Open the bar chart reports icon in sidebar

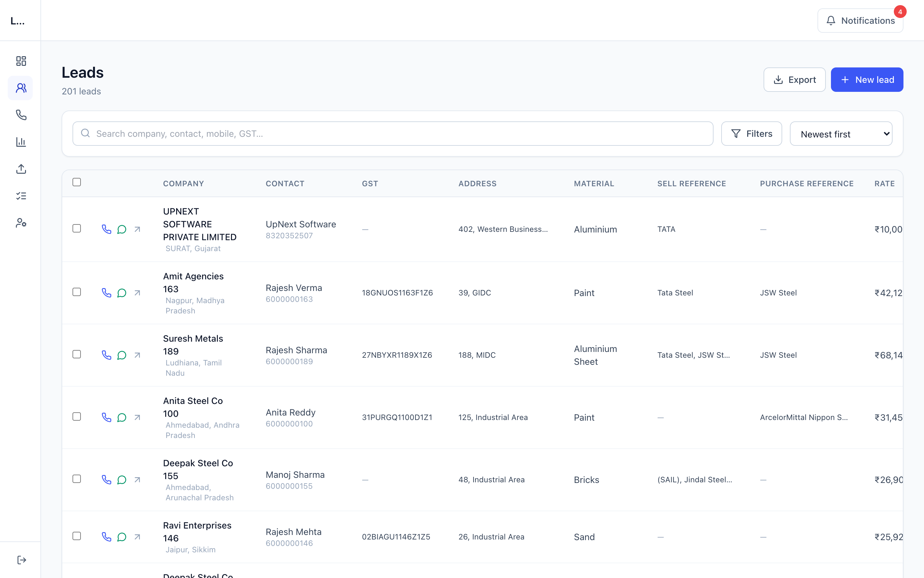[21, 142]
